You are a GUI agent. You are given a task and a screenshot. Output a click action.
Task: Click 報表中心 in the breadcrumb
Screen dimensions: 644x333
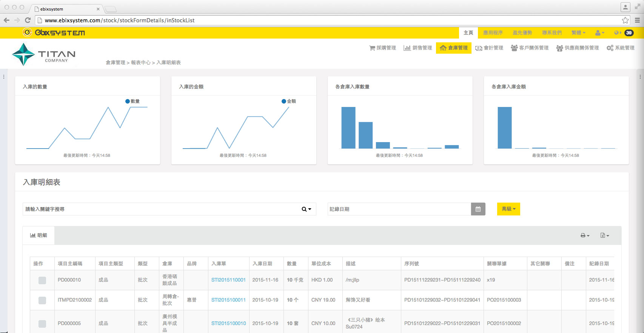click(x=140, y=63)
